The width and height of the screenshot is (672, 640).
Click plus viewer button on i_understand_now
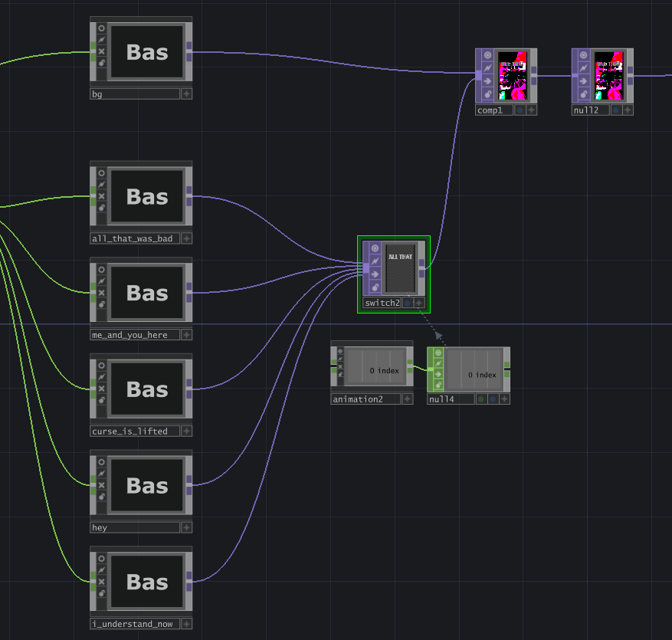(x=186, y=624)
